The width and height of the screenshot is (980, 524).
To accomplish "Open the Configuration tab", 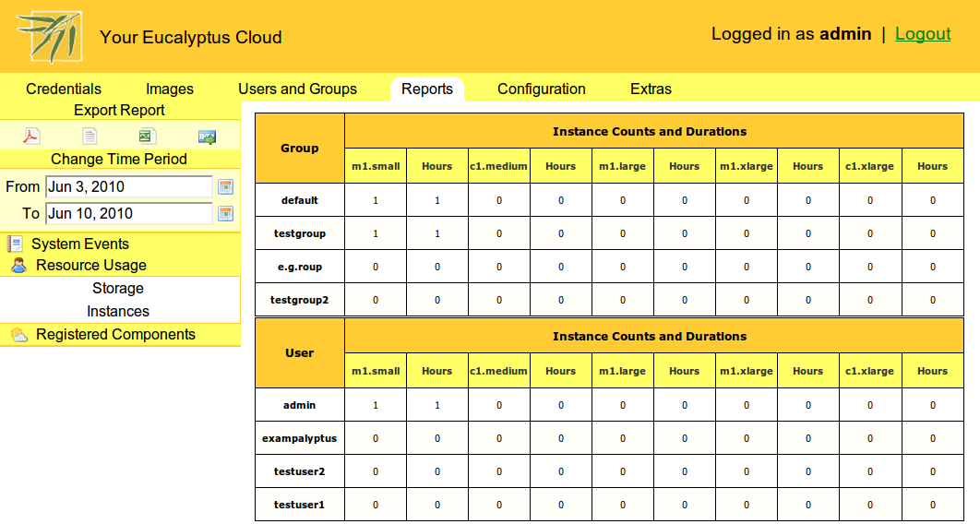I will tap(542, 89).
